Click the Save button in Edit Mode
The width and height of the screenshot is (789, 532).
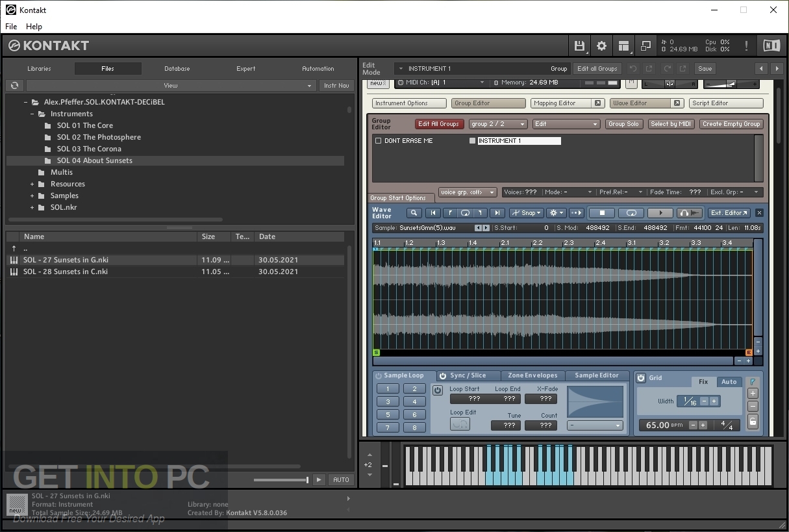point(705,68)
